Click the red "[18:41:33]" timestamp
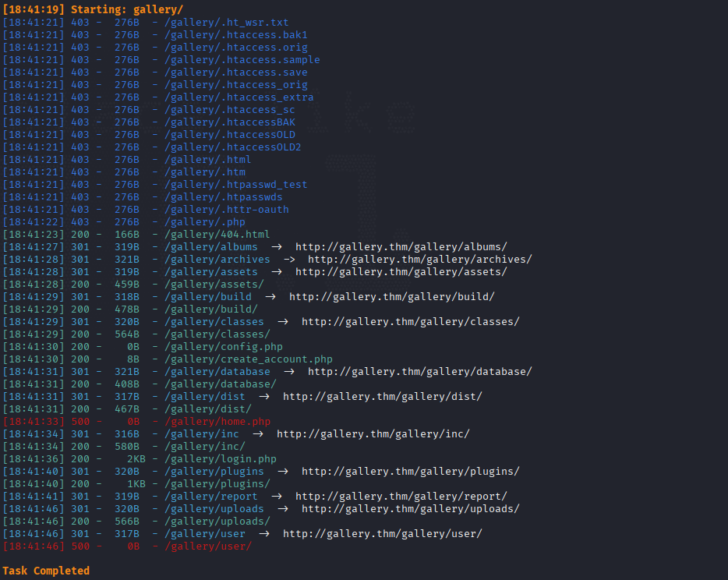Image resolution: width=728 pixels, height=580 pixels. coord(34,422)
